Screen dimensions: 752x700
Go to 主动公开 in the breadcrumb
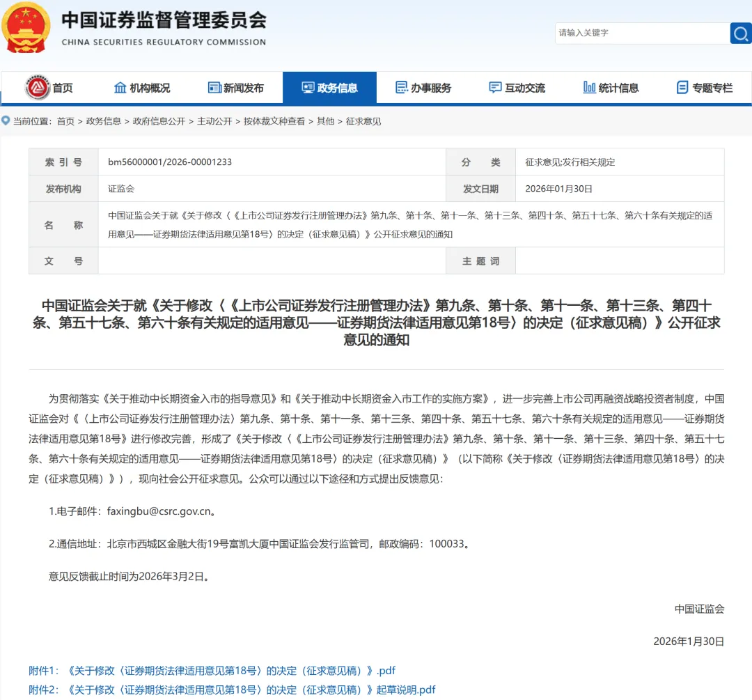click(214, 121)
